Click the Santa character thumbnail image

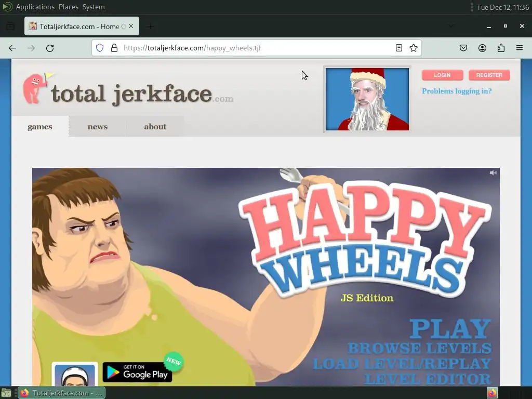367,99
